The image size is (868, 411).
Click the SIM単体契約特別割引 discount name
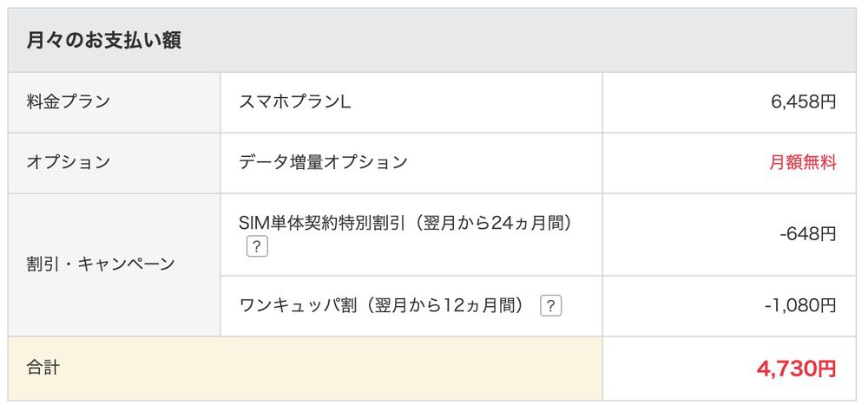pyautogui.click(x=324, y=223)
